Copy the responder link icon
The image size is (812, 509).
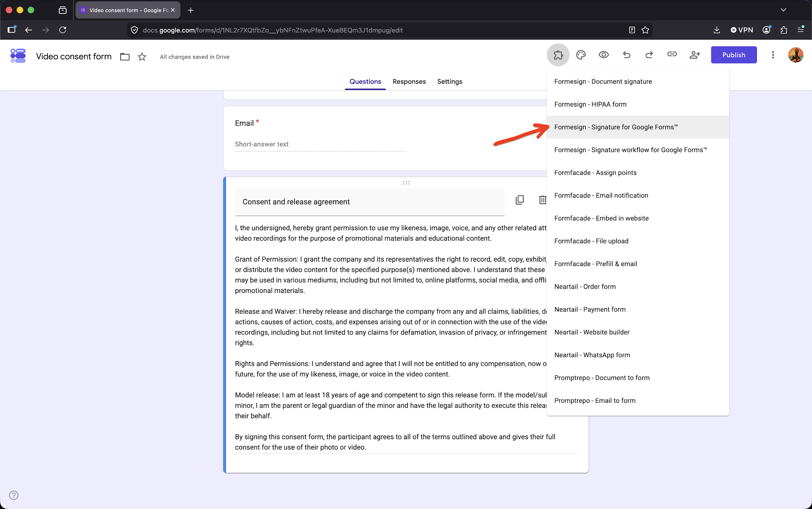pos(672,54)
